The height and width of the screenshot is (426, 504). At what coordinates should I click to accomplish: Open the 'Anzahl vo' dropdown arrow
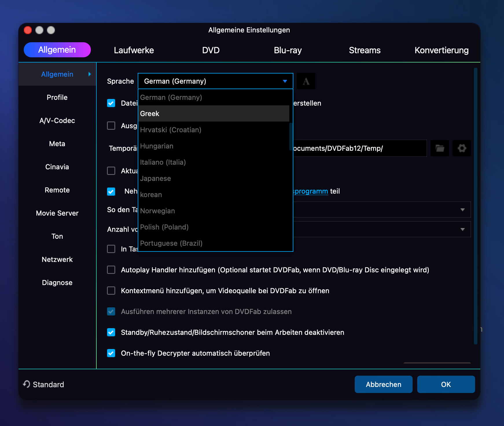click(463, 229)
